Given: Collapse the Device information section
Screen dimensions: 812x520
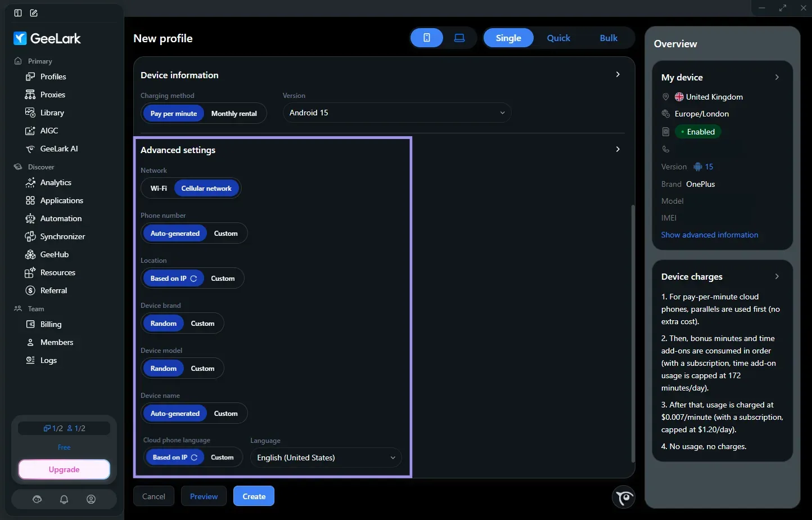Looking at the screenshot, I should (x=617, y=75).
